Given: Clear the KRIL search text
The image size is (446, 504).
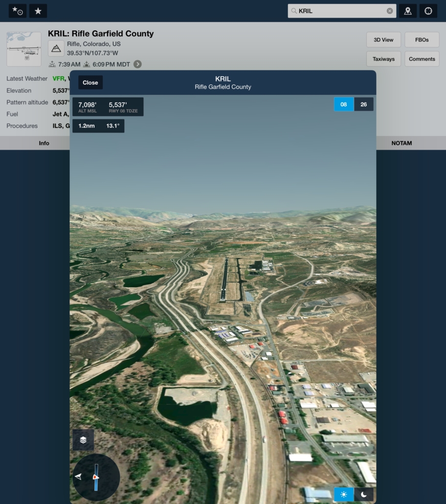Looking at the screenshot, I should (x=390, y=11).
